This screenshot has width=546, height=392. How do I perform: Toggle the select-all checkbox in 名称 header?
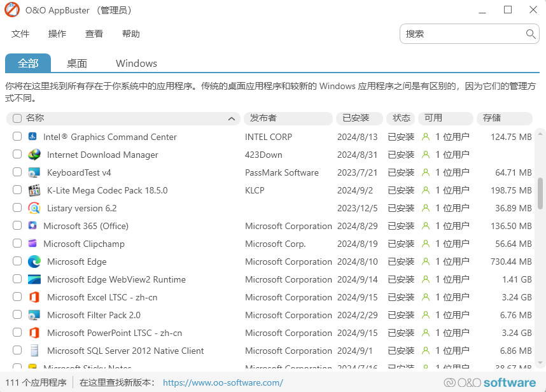coord(17,118)
